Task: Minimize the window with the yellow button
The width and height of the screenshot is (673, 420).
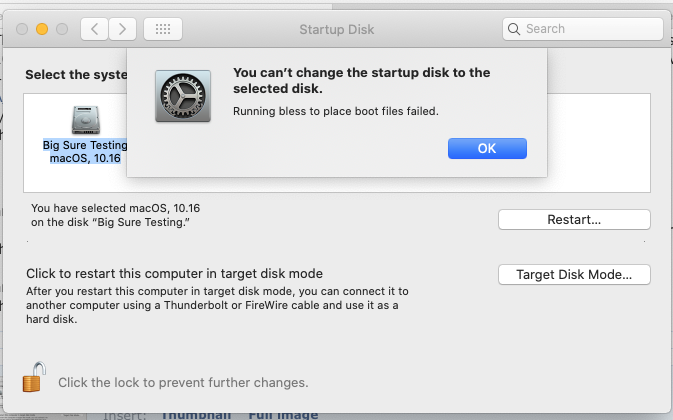Action: coord(42,29)
